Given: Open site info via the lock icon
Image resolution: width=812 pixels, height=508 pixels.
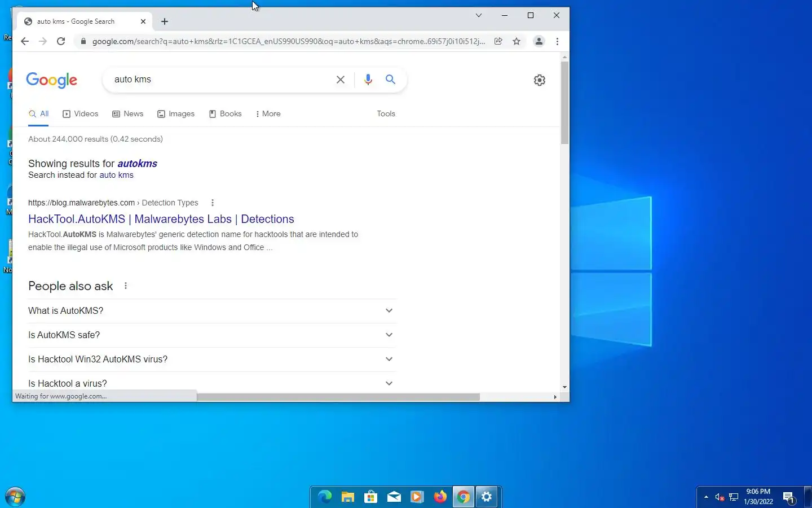Looking at the screenshot, I should click(x=83, y=41).
